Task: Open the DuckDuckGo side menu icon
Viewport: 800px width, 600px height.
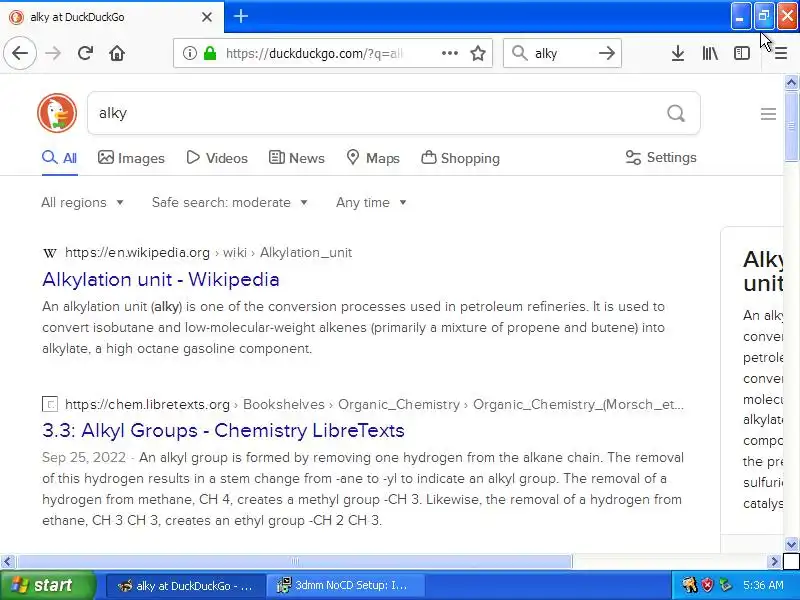Action: (768, 113)
